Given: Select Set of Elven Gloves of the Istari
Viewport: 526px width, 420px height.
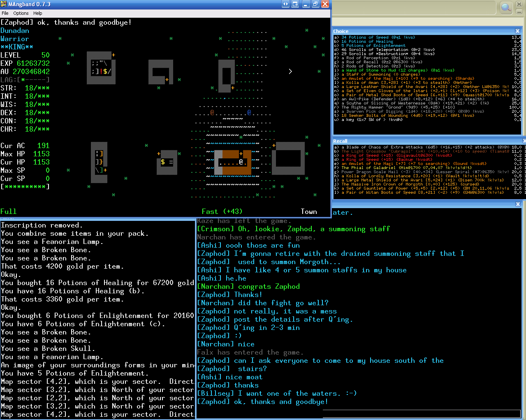Looking at the screenshot, I should pyautogui.click(x=427, y=91).
